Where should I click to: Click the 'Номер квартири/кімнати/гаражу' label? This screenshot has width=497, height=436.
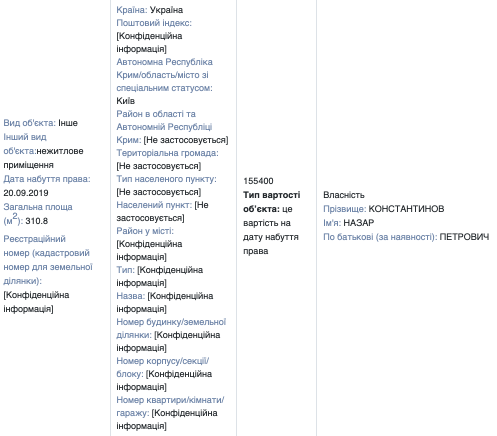tap(170, 406)
